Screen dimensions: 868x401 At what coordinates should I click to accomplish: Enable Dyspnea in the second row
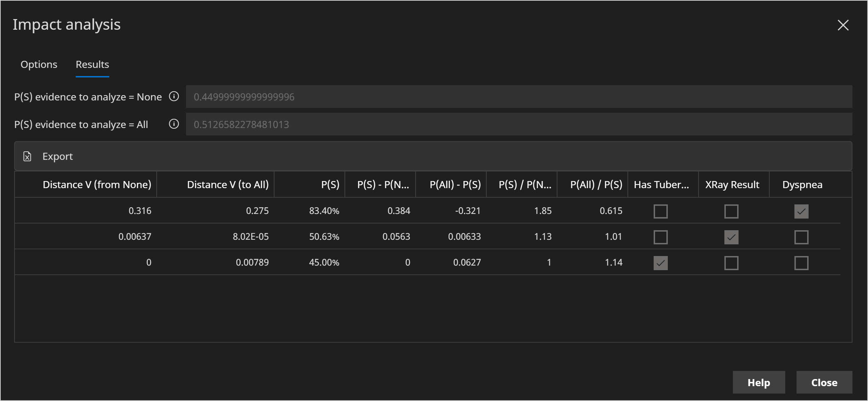point(802,237)
